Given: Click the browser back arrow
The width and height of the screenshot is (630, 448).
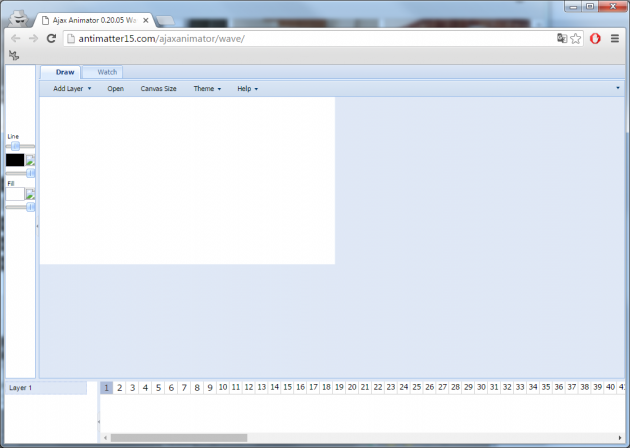Looking at the screenshot, I should coord(15,38).
